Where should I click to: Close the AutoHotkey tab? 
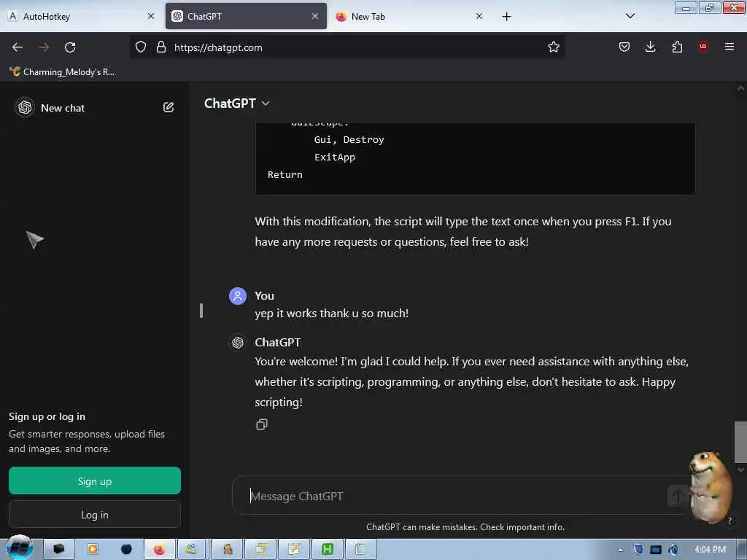click(x=151, y=16)
